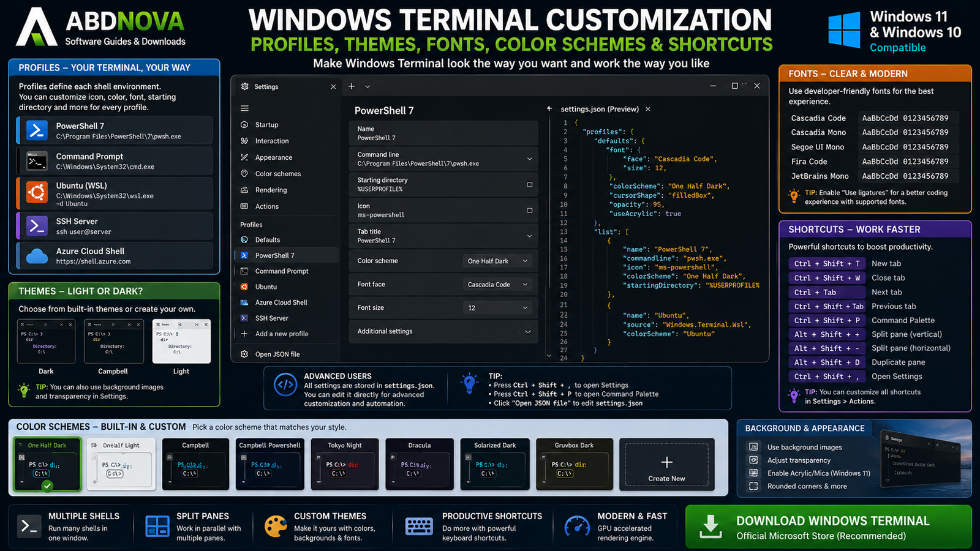Screen dimensions: 980x551
Task: Select the Command Prompt profile in sidebar
Action: (x=287, y=271)
